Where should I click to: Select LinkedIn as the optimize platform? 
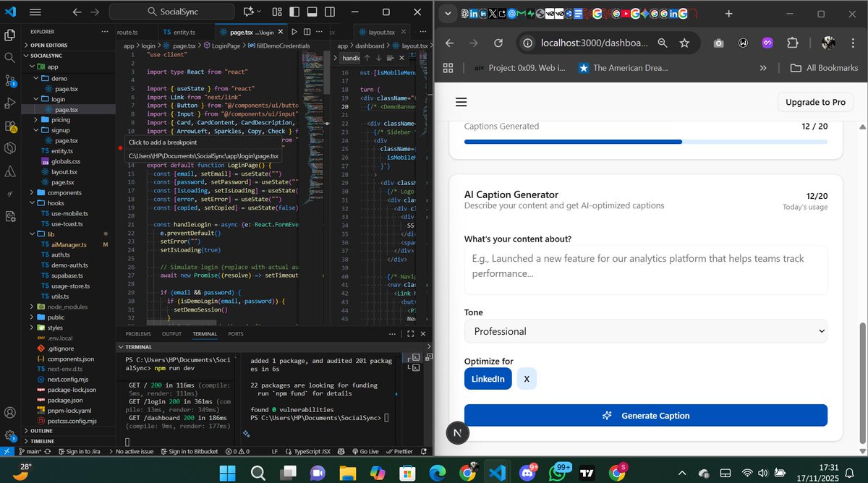(x=488, y=378)
